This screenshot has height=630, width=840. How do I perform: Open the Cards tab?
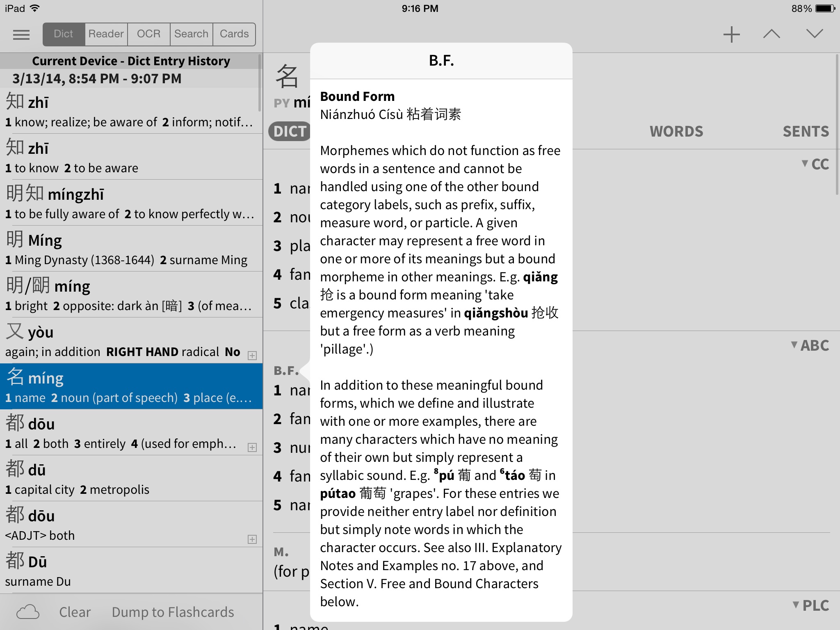234,34
